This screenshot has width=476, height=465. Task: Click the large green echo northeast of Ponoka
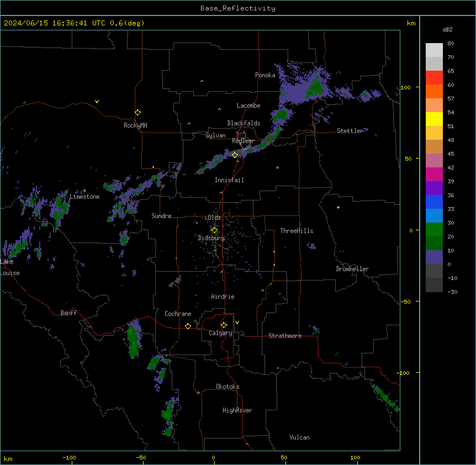tap(316, 87)
